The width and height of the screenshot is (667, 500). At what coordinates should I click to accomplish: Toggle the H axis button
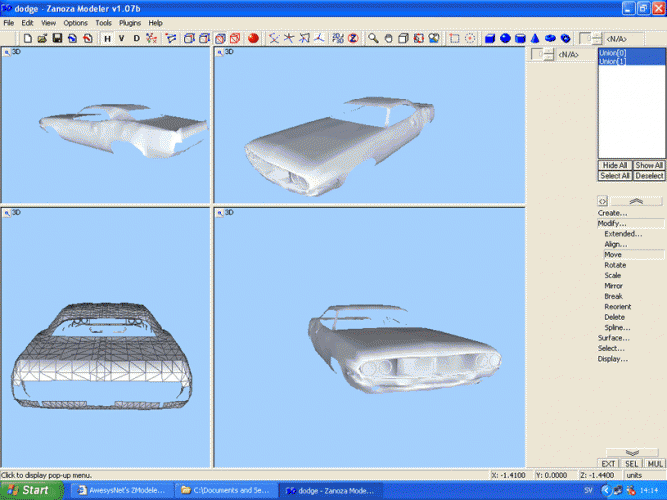coord(109,38)
